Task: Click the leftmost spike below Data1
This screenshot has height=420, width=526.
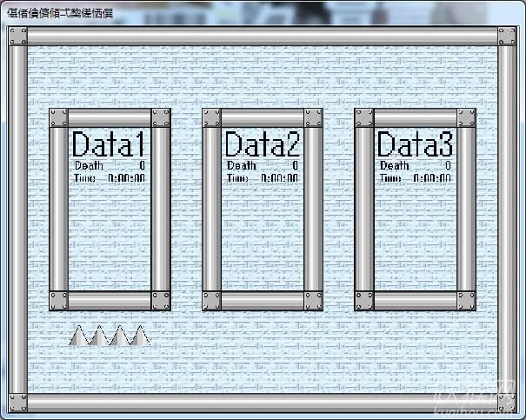Action: (79, 336)
